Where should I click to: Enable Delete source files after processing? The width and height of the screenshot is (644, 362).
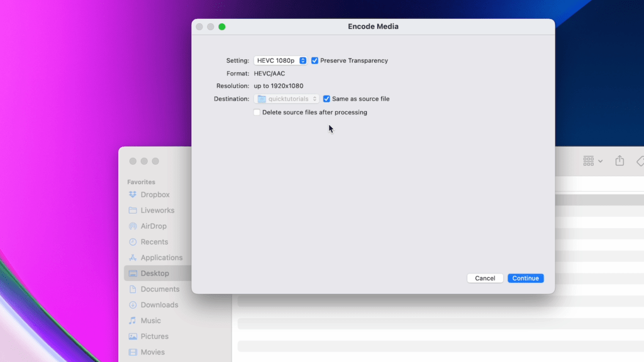click(x=257, y=112)
